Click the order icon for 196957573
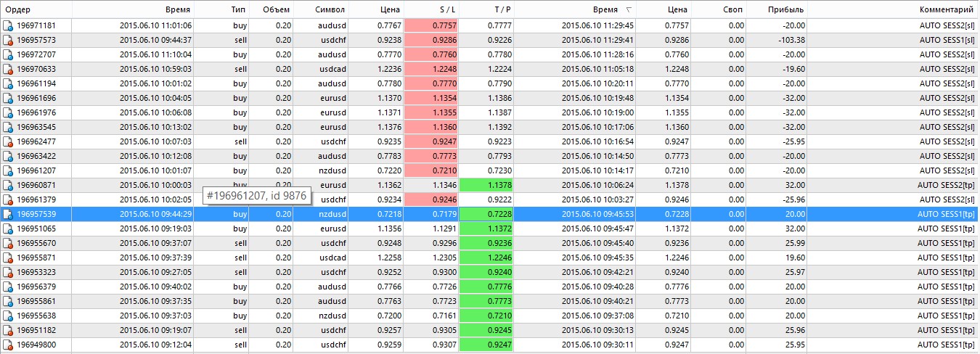980x354 pixels. point(8,40)
